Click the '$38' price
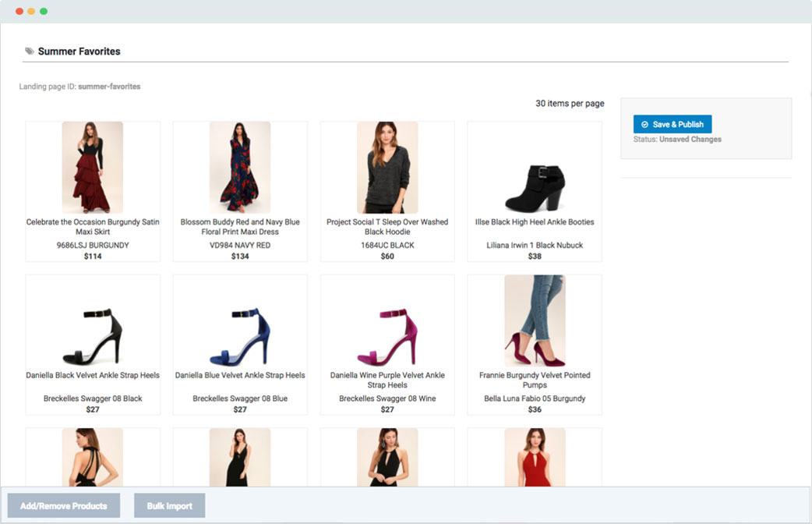812x524 pixels. (x=535, y=256)
